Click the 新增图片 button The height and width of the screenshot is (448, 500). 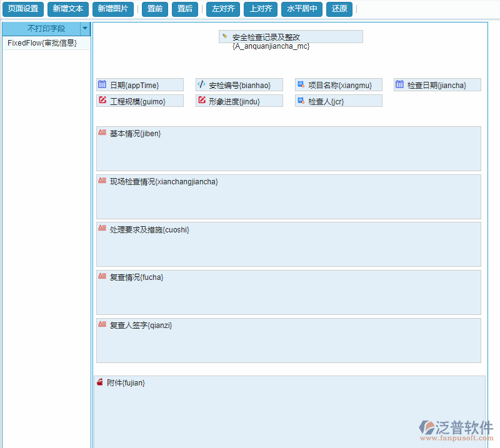(x=112, y=9)
